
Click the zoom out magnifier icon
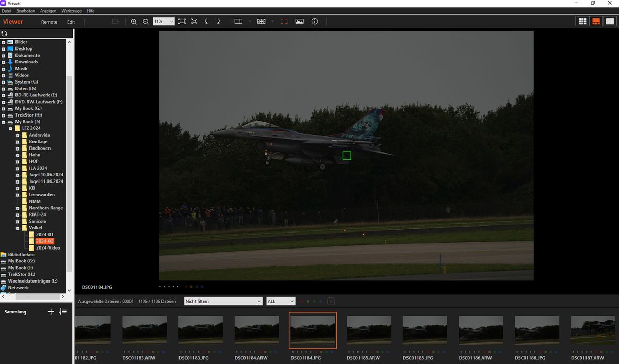point(146,22)
